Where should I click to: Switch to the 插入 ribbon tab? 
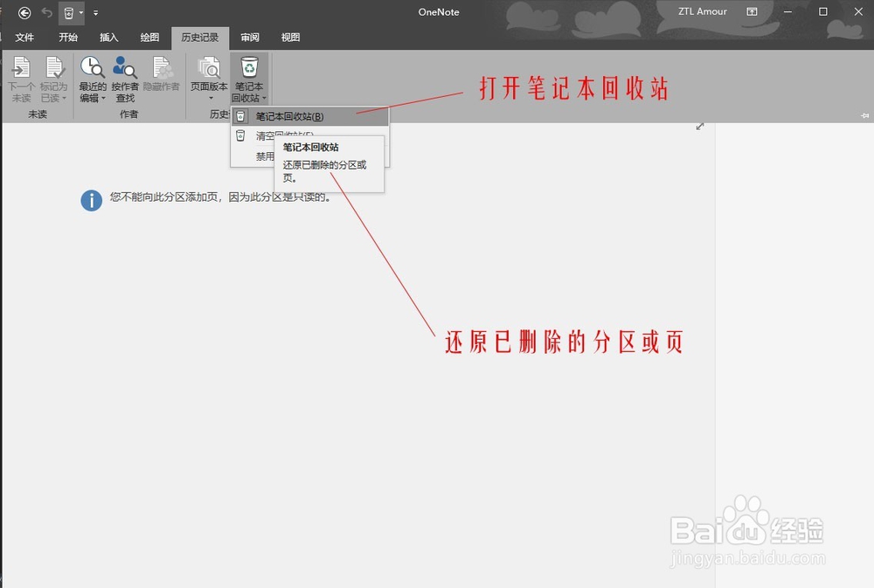coord(108,38)
